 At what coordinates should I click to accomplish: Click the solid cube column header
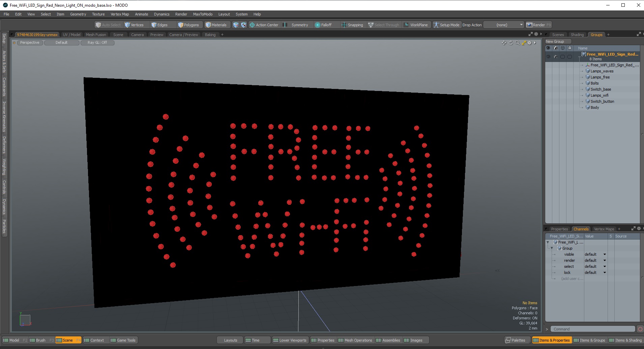(570, 48)
